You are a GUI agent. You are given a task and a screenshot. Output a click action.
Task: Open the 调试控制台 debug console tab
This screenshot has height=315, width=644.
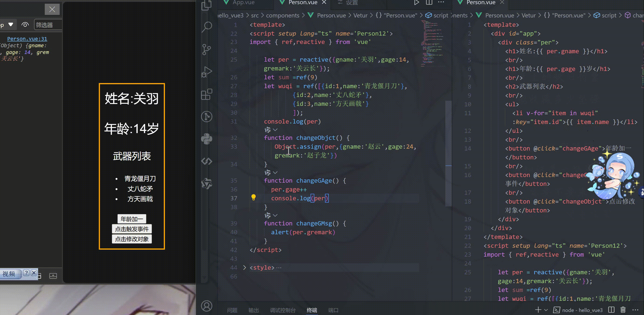(x=283, y=310)
